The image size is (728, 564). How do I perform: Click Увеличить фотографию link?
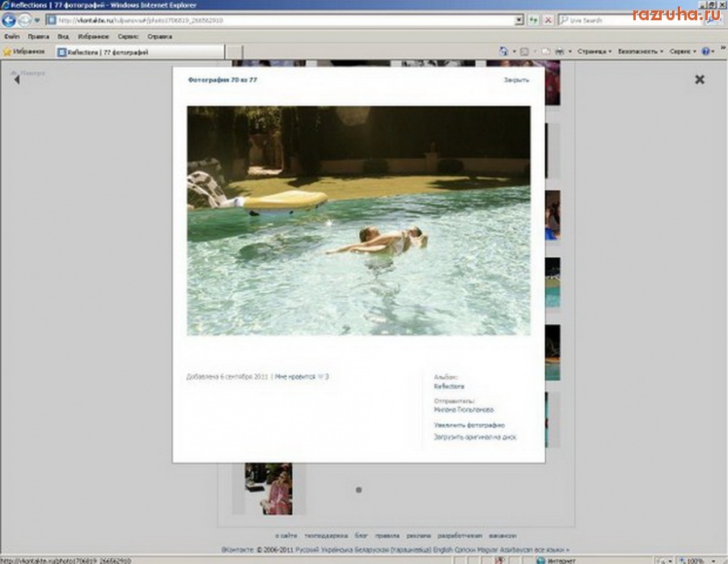pos(469,425)
